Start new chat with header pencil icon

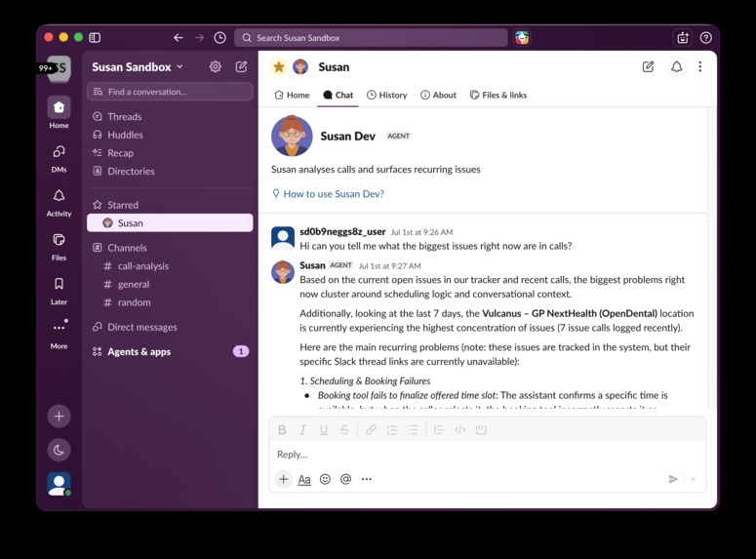[648, 66]
